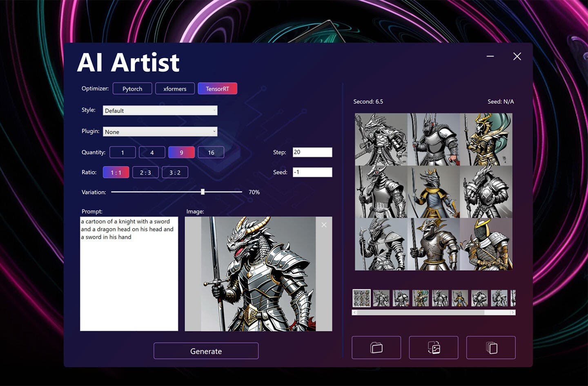Select the 3x3 grid overview thumbnail in strip
588x386 pixels.
point(362,298)
